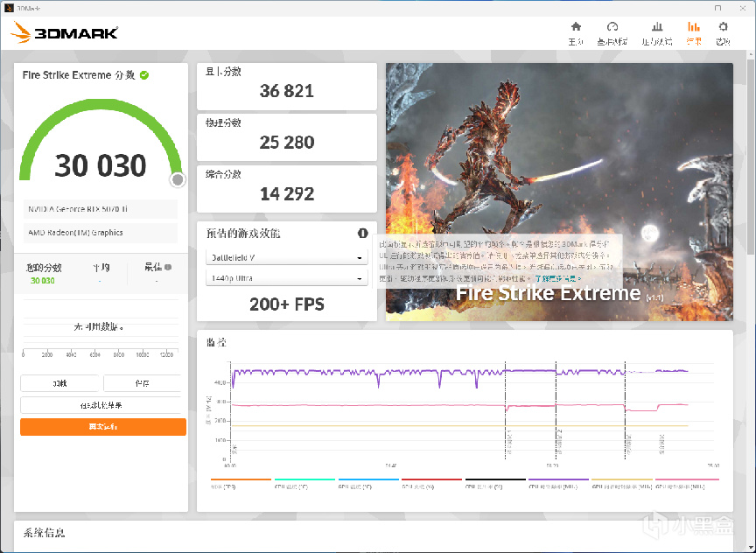The image size is (756, 553).
Task: Click the AMD Radeon(TM) Graphics row
Action: (x=101, y=233)
